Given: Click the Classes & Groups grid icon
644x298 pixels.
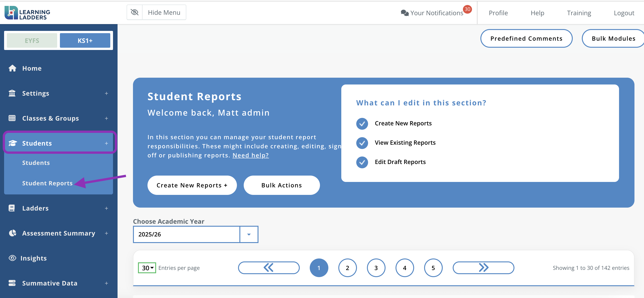Looking at the screenshot, I should (x=12, y=118).
